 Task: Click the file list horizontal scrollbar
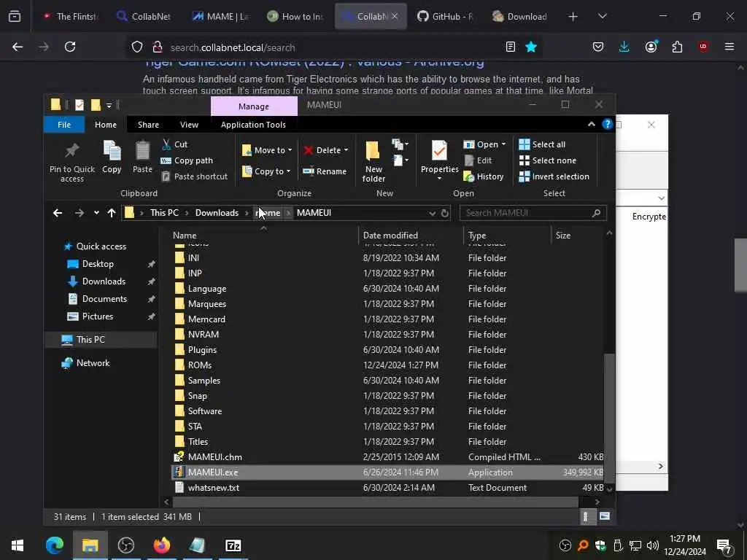[376, 502]
